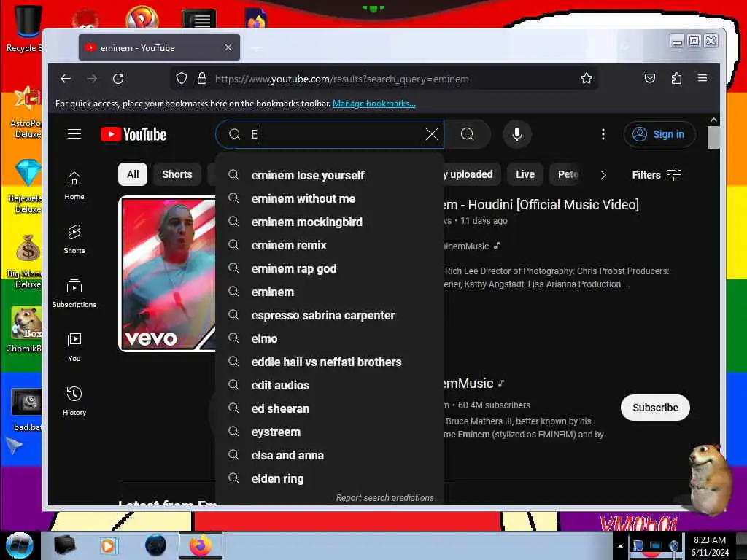The image size is (747, 560).
Task: Open the Firefox extensions puzzle icon
Action: [x=676, y=78]
